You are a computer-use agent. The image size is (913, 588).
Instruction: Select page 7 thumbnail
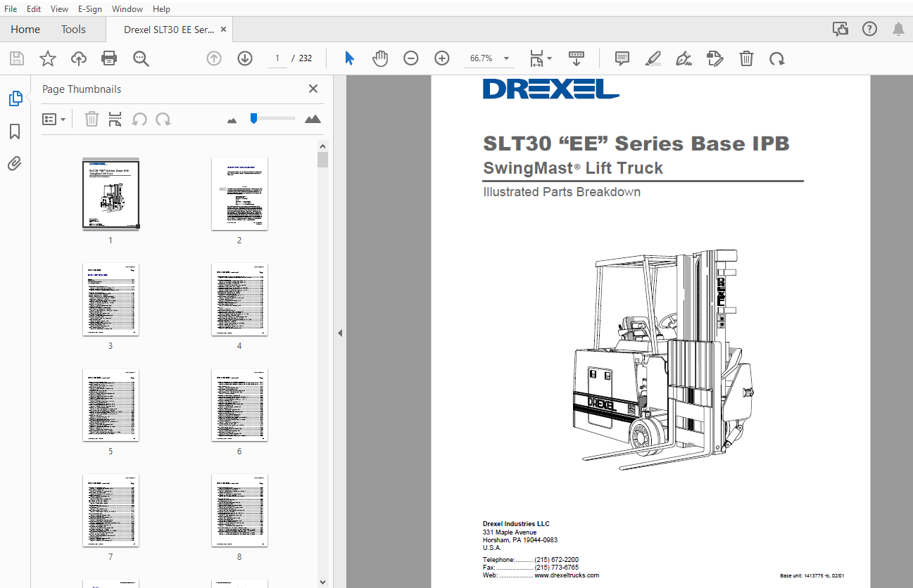(x=111, y=511)
